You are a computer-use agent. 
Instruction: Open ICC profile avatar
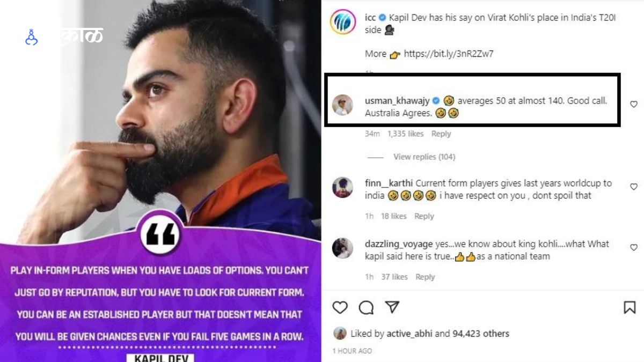tap(342, 23)
